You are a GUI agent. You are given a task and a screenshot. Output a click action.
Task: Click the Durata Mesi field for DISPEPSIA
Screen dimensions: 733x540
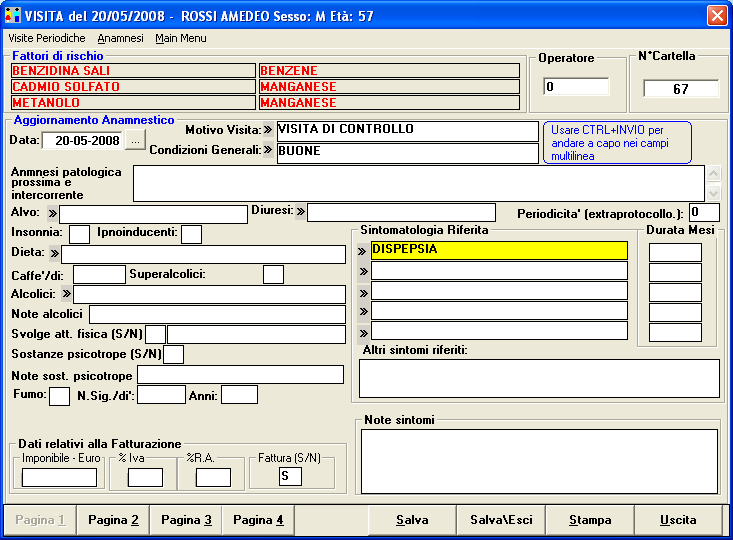675,252
